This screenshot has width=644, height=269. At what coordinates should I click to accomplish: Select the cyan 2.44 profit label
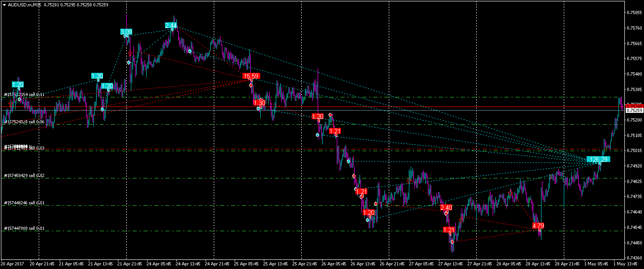coord(171,25)
